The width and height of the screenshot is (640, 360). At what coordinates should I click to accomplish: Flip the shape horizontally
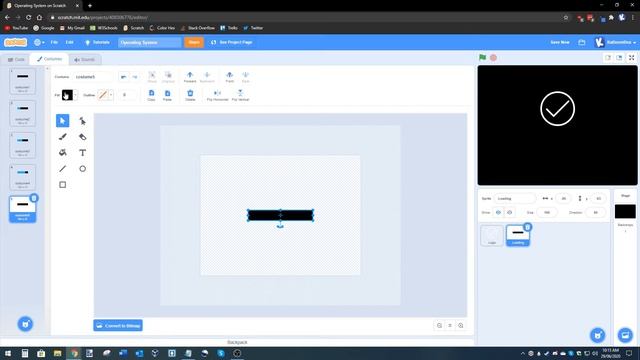(x=217, y=95)
